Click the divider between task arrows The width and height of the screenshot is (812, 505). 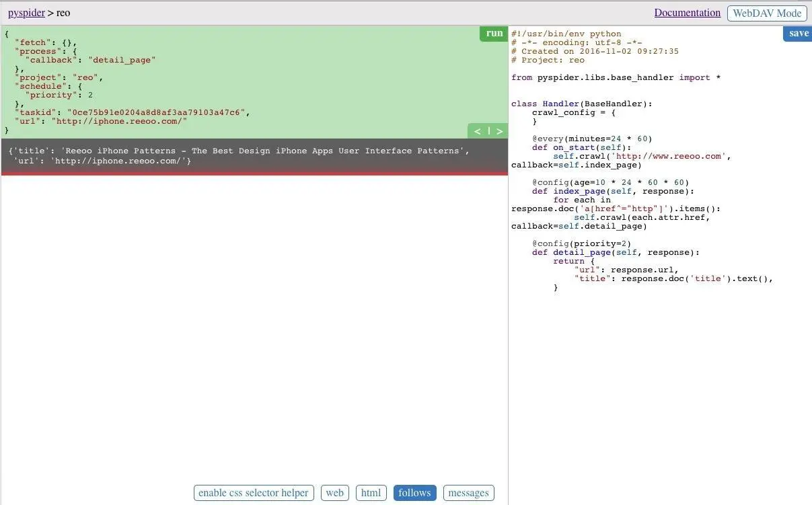pos(488,131)
